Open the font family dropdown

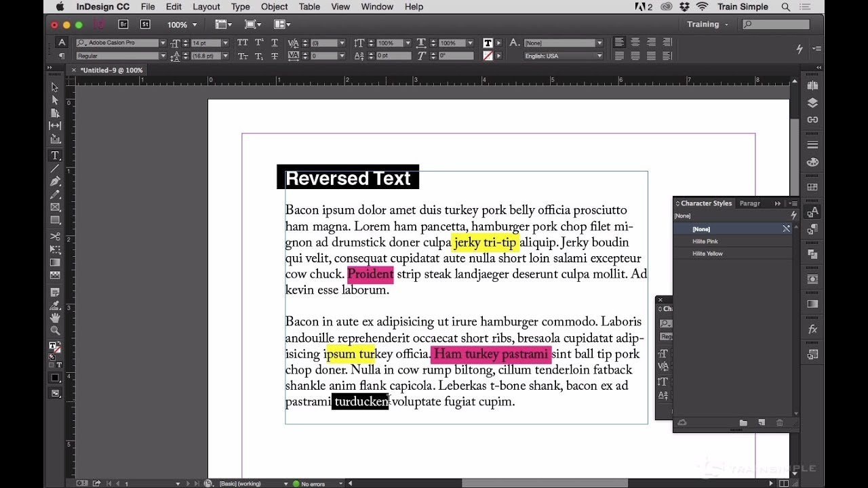pyautogui.click(x=162, y=43)
